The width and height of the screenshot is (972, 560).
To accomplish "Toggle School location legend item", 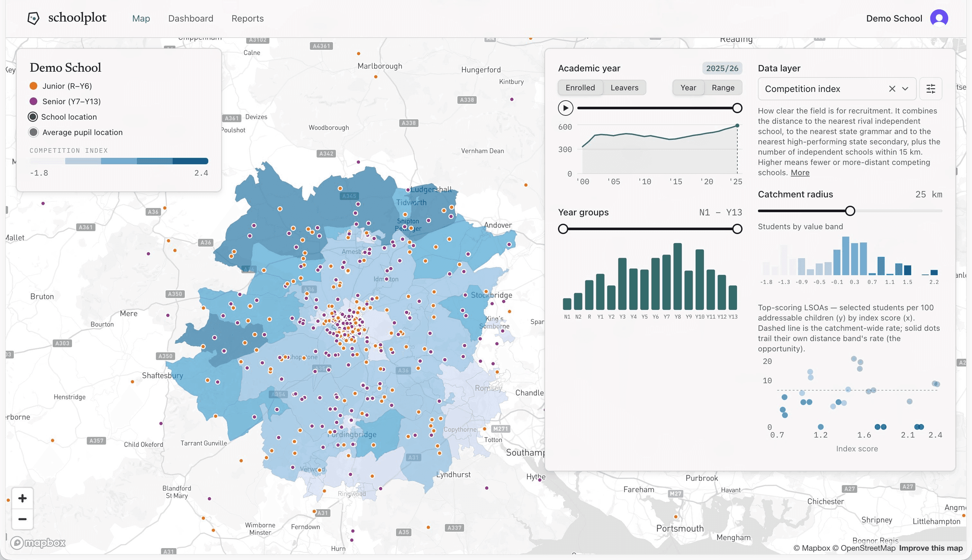I will click(63, 117).
